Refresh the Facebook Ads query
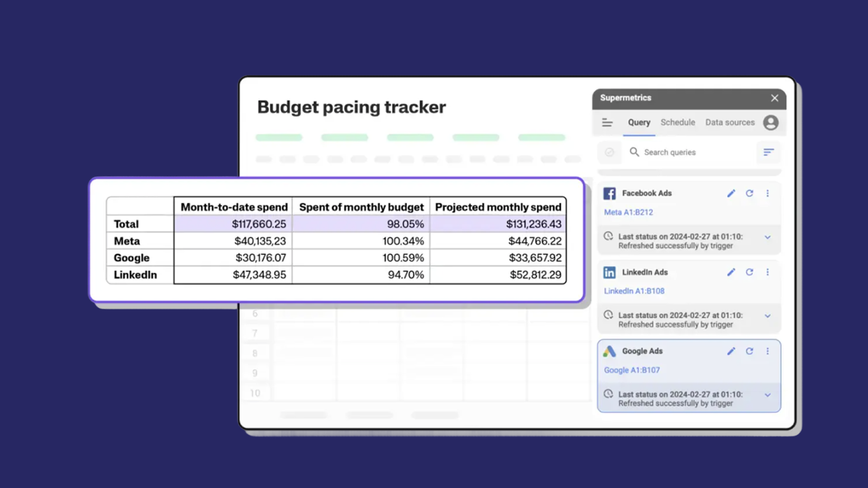Image resolution: width=868 pixels, height=488 pixels. coord(749,193)
